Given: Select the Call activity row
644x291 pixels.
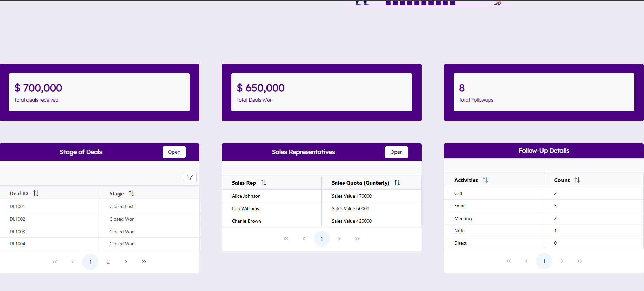Looking at the screenshot, I should pyautogui.click(x=544, y=193).
